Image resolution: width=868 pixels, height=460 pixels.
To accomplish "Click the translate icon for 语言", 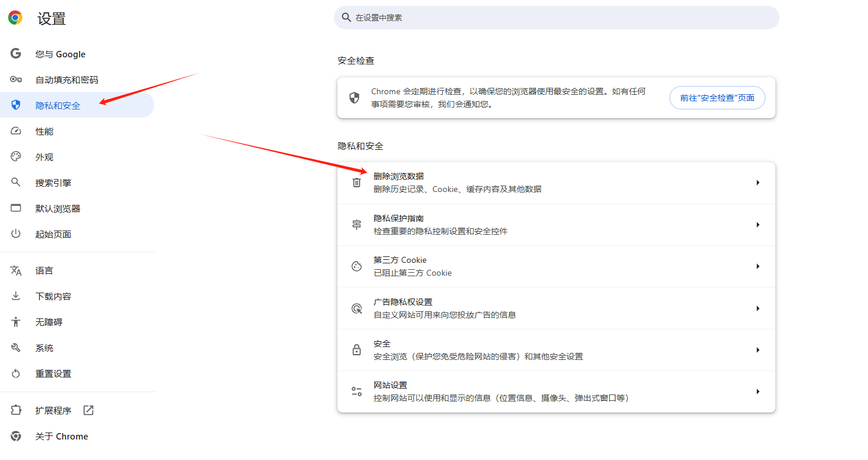I will (16, 270).
